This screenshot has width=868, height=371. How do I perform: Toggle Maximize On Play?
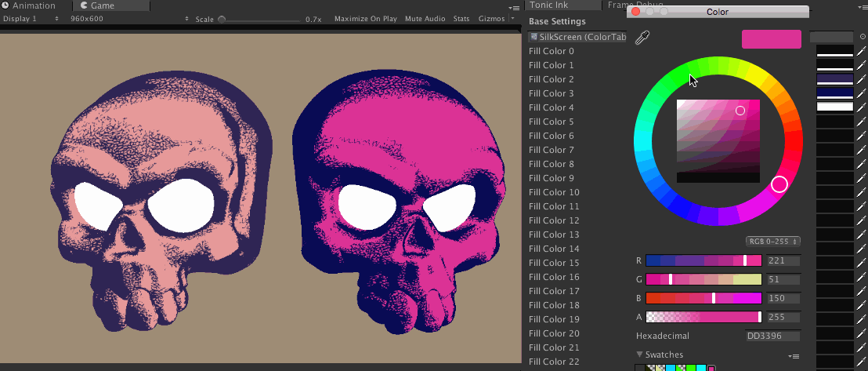pos(365,19)
